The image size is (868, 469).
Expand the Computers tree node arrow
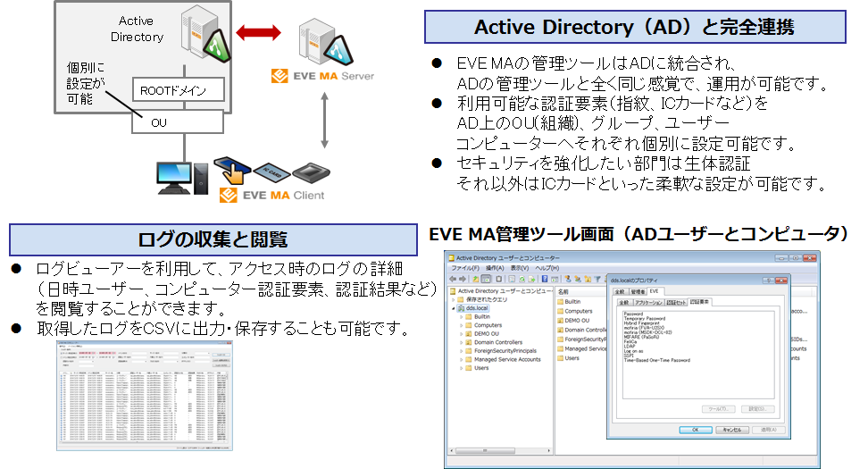(461, 325)
